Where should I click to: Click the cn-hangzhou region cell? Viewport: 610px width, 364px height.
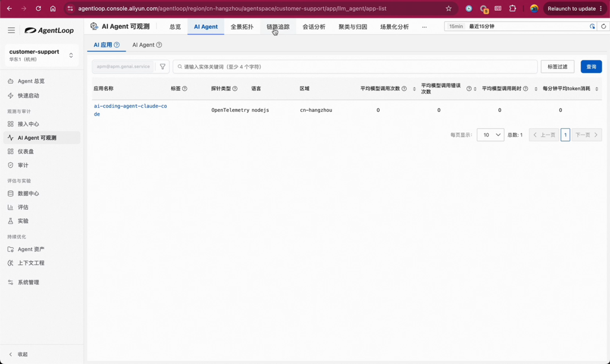pyautogui.click(x=316, y=110)
